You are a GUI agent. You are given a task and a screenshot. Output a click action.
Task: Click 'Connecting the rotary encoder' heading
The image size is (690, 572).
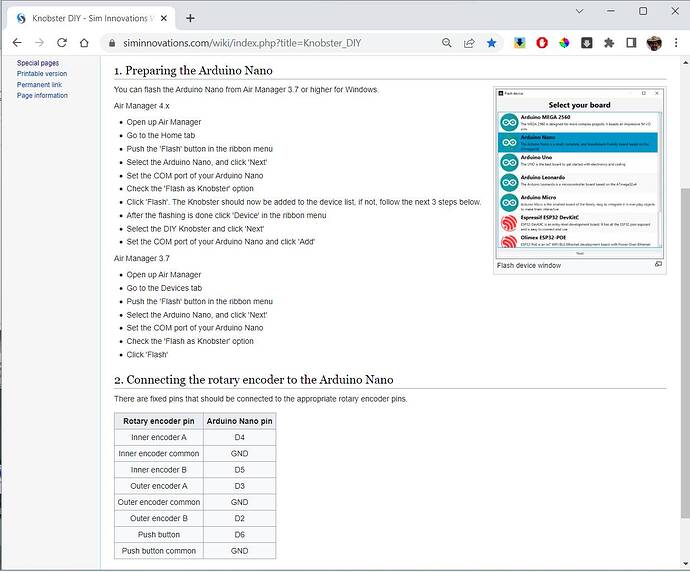tap(254, 380)
